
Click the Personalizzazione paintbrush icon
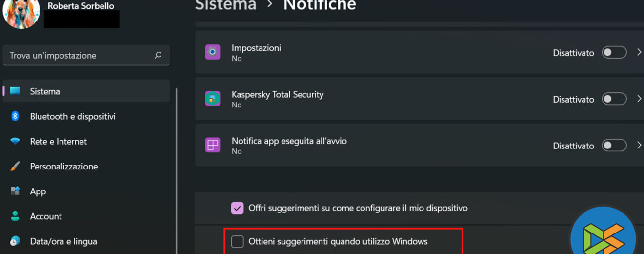[15, 166]
